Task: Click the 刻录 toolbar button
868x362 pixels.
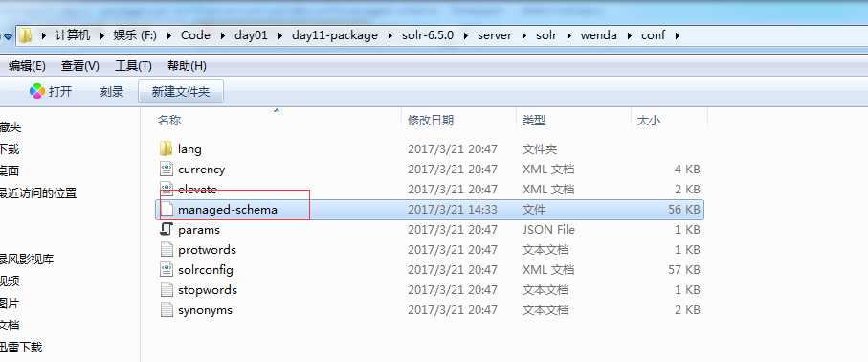Action: tap(111, 92)
